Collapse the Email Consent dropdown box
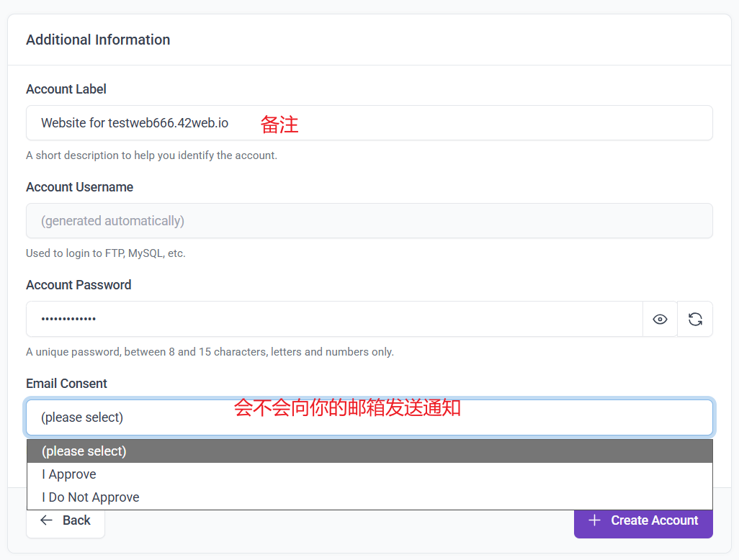Viewport: 739px width, 560px height. pyautogui.click(x=369, y=417)
